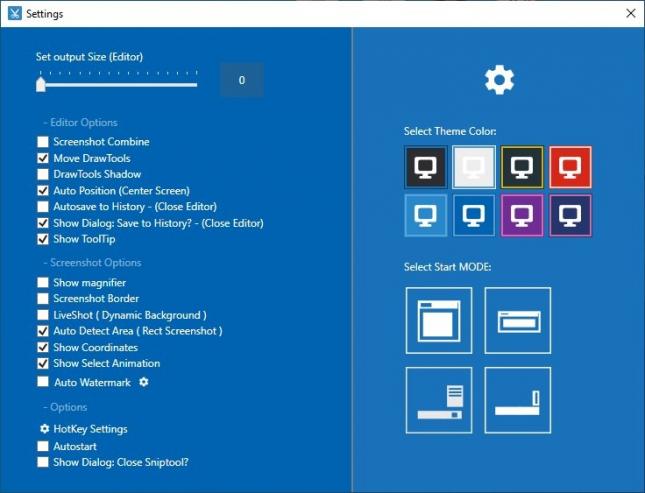645x493 pixels.
Task: Click the output size value field showing 0
Action: point(242,80)
